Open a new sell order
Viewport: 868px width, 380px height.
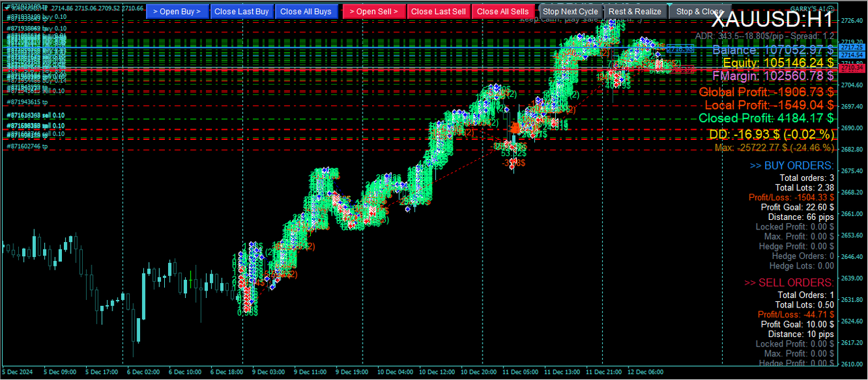pyautogui.click(x=374, y=11)
